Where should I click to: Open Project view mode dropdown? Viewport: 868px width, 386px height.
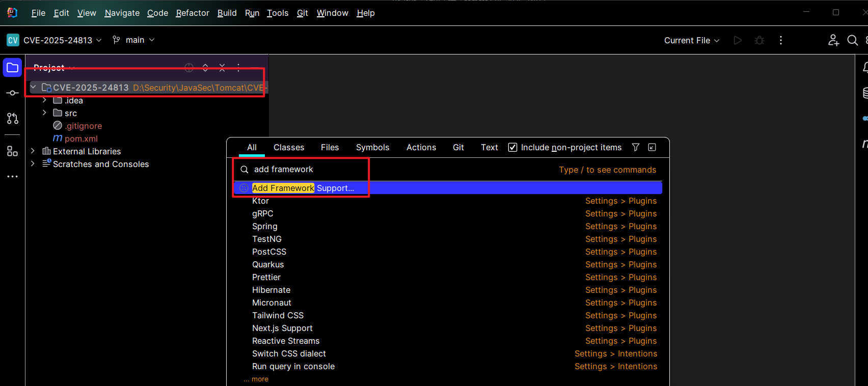click(54, 68)
